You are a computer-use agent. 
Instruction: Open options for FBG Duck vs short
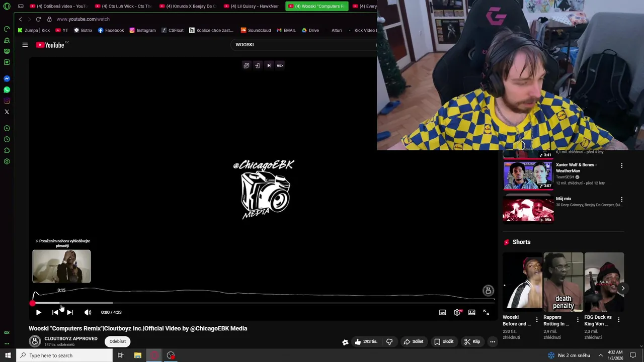(x=619, y=320)
